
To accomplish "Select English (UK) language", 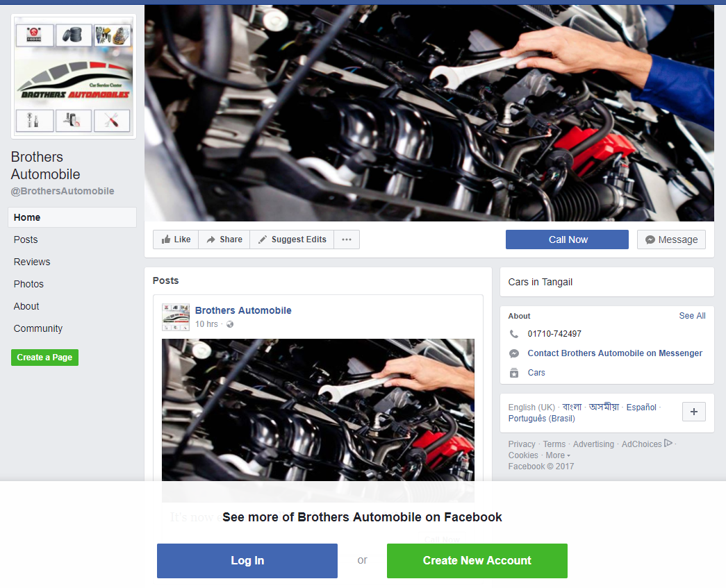I will pos(531,407).
